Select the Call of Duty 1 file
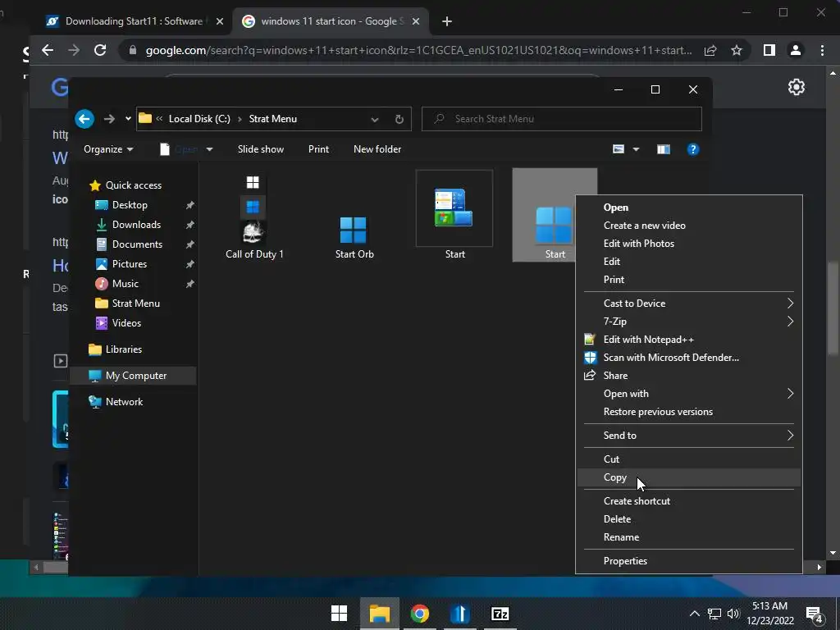Screen dimensions: 840x630 254,217
